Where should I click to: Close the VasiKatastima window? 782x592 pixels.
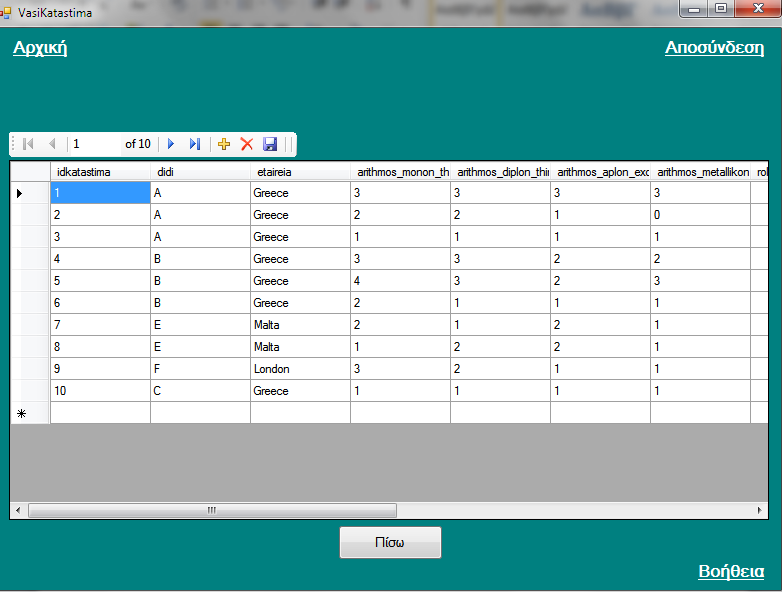pos(758,8)
